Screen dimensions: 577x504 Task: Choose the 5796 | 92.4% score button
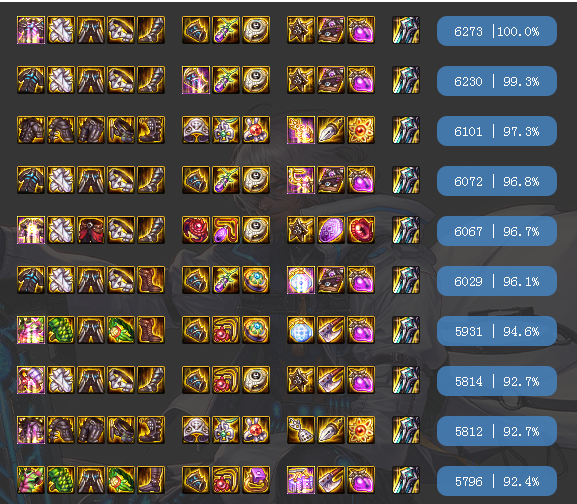tap(496, 481)
